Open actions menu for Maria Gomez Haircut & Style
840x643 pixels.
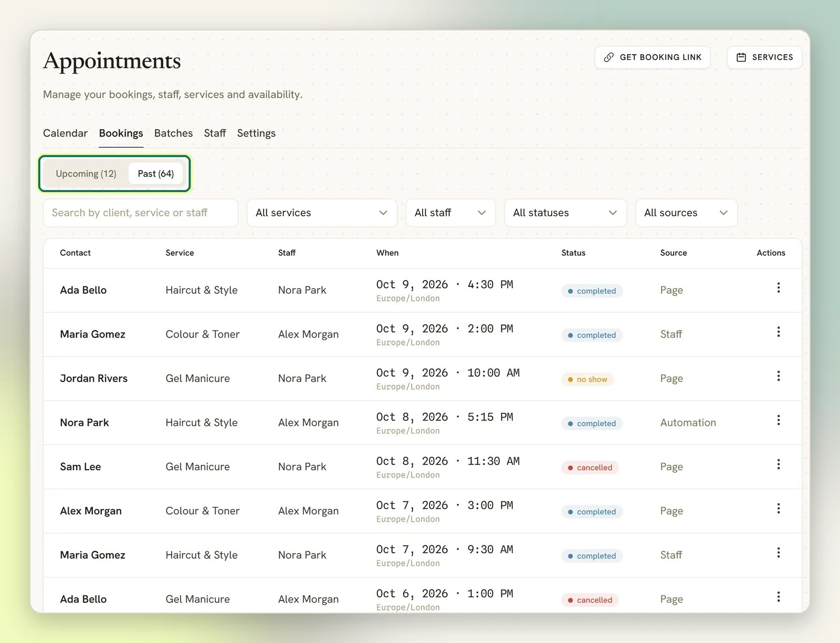click(779, 552)
